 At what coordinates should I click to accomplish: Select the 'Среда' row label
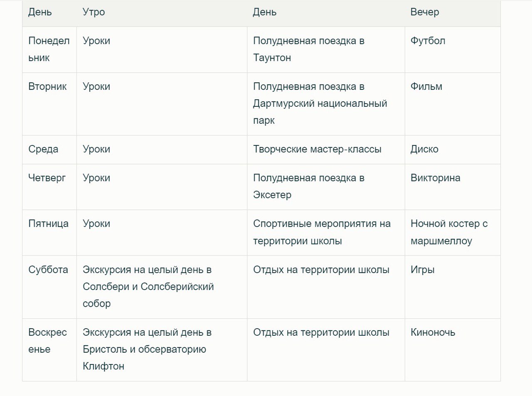(x=49, y=150)
